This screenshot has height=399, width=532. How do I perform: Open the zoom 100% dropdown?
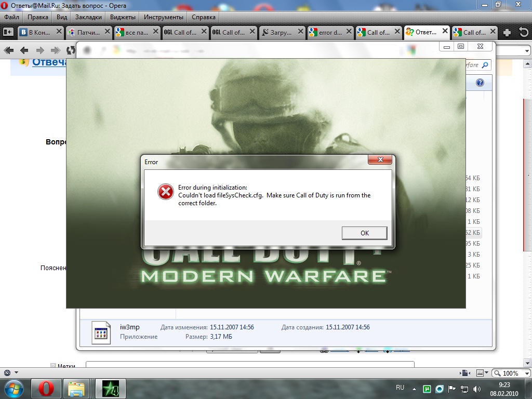[511, 373]
